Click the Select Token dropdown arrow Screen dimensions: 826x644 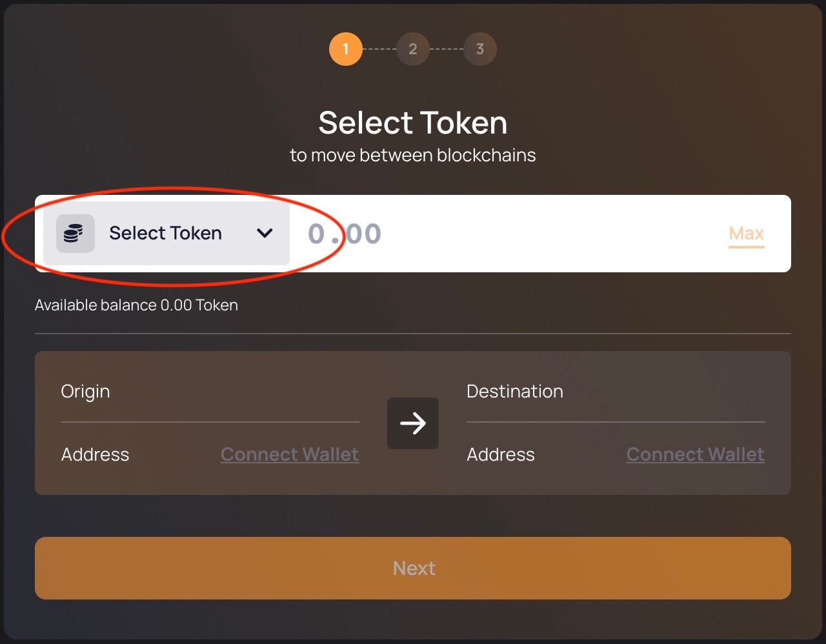[264, 234]
